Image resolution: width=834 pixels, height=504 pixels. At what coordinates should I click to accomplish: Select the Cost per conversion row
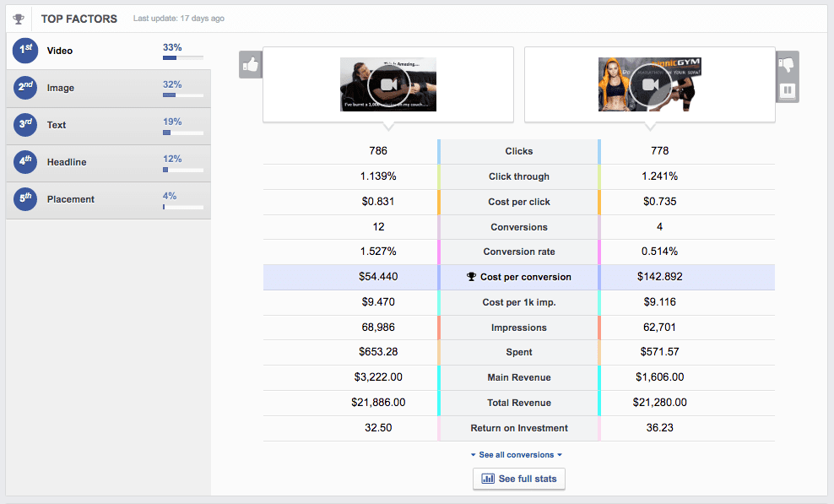pos(518,277)
